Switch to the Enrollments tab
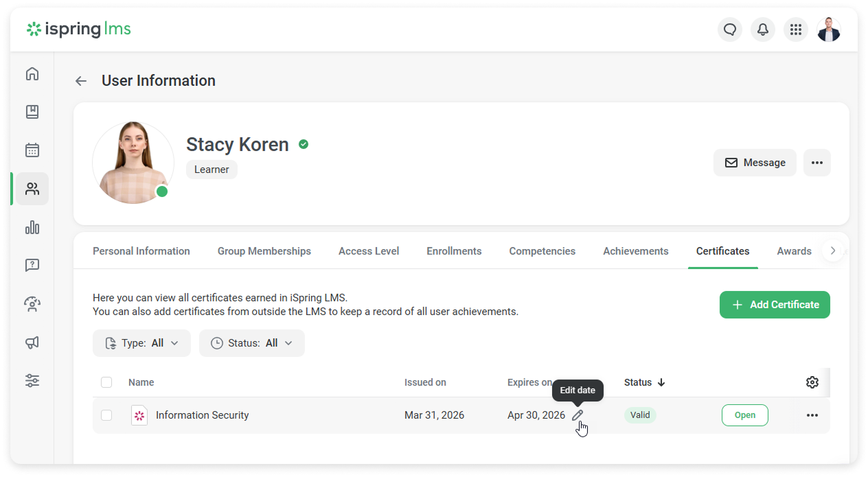 pyautogui.click(x=454, y=251)
